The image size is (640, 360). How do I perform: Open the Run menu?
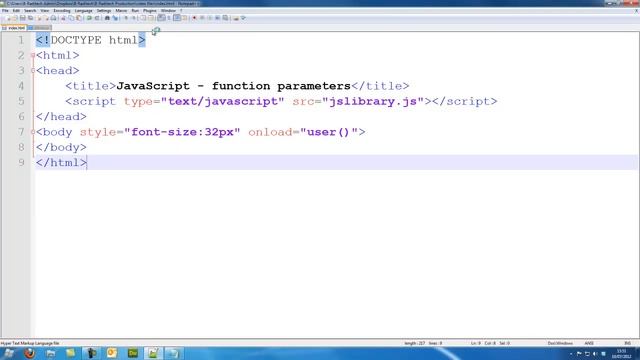(135, 11)
